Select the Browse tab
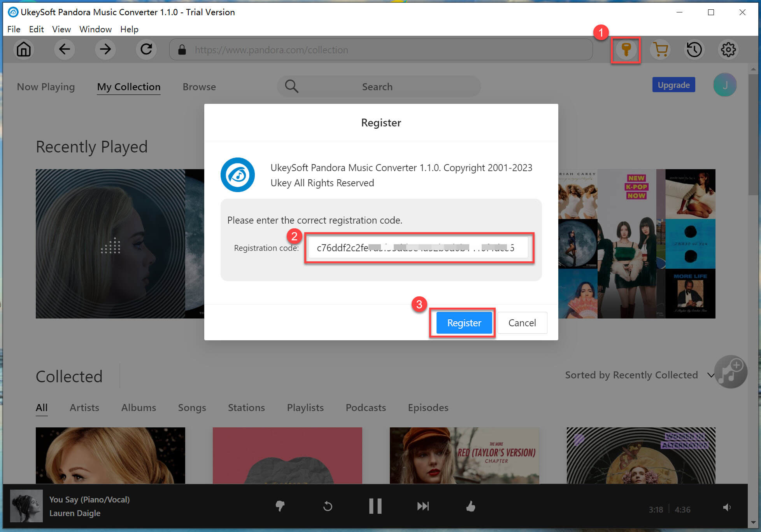Screen dimensions: 761x532 pos(199,86)
